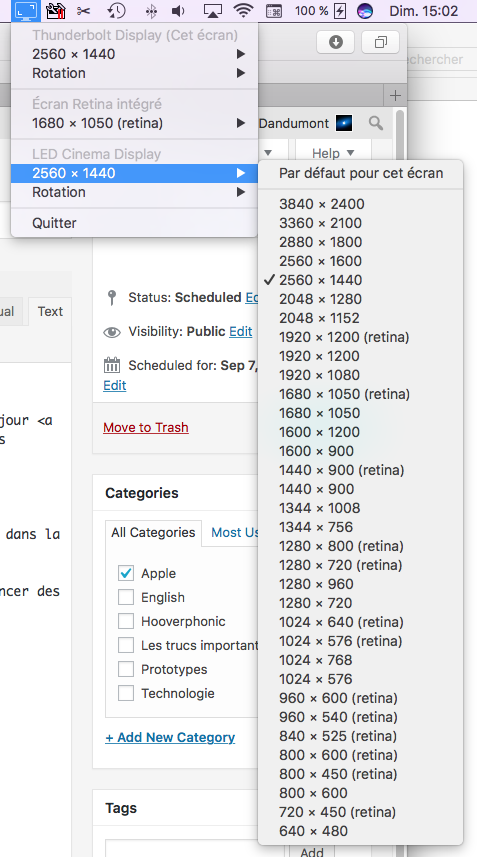Click the scissors menu bar icon
The image size is (477, 857).
(x=84, y=10)
